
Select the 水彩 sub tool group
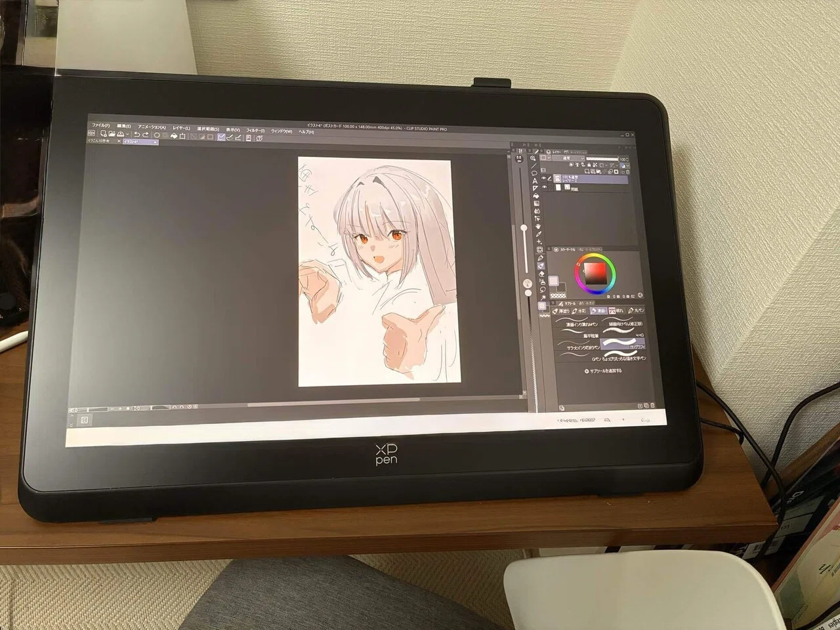pos(579,311)
